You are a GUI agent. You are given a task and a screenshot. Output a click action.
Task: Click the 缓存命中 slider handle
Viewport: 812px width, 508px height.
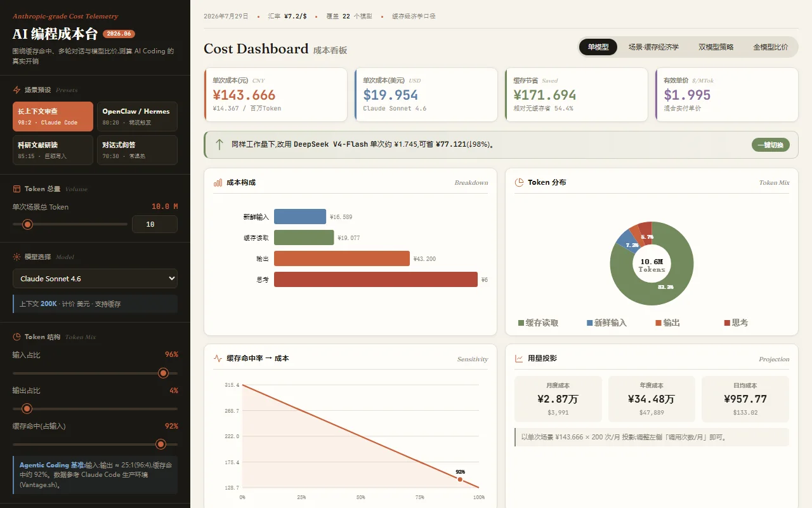click(160, 444)
